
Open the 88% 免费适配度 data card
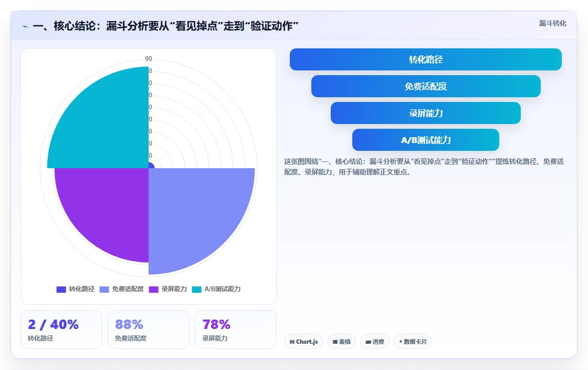pos(149,330)
